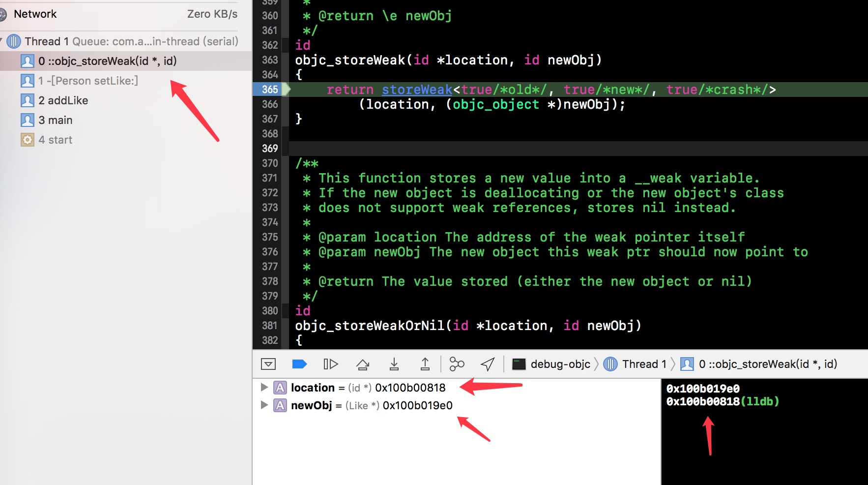868x485 pixels.
Task: Open the objc_storeWeak frame jump bar segment
Action: [x=759, y=364]
